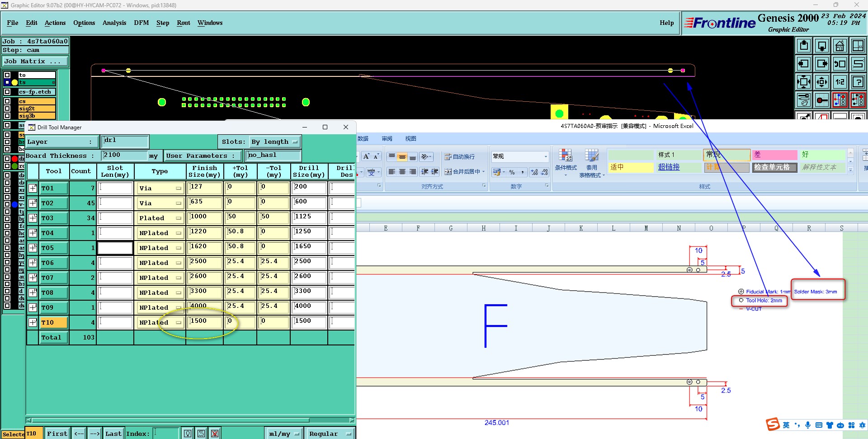Click the pan down arrow-box icon
Screen dimensions: 868x439
click(822, 46)
